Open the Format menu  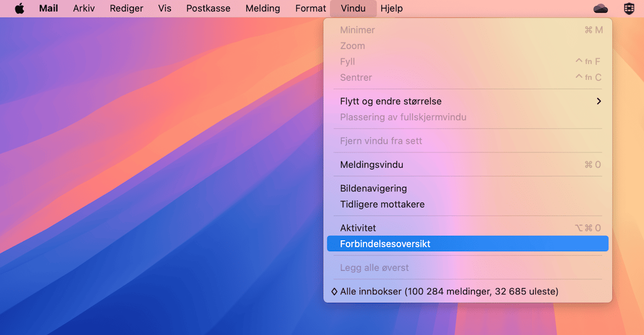pos(310,8)
